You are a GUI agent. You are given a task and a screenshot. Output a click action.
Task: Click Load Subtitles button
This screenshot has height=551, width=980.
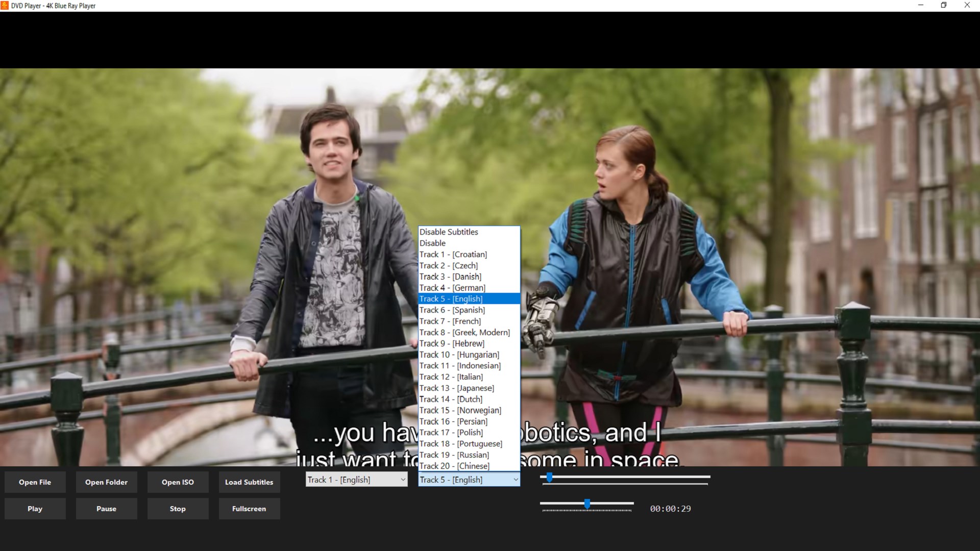point(249,482)
